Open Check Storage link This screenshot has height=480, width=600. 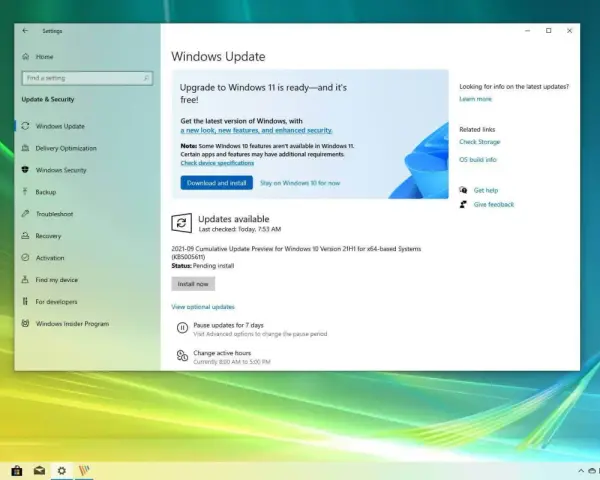pyautogui.click(x=479, y=142)
